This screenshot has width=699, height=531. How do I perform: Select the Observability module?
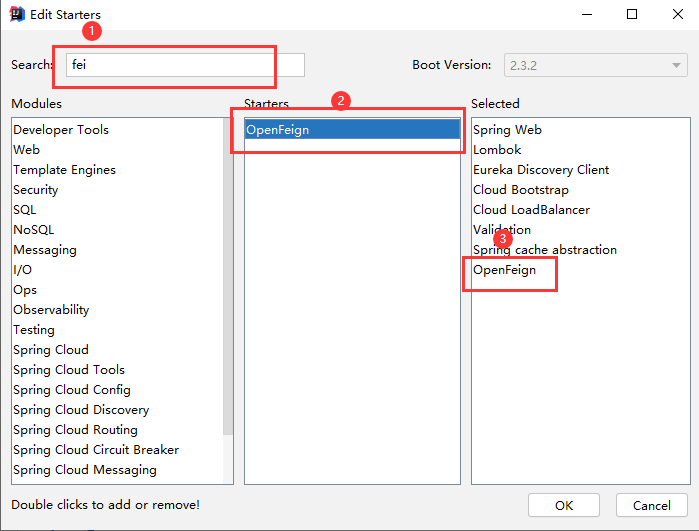(51, 310)
